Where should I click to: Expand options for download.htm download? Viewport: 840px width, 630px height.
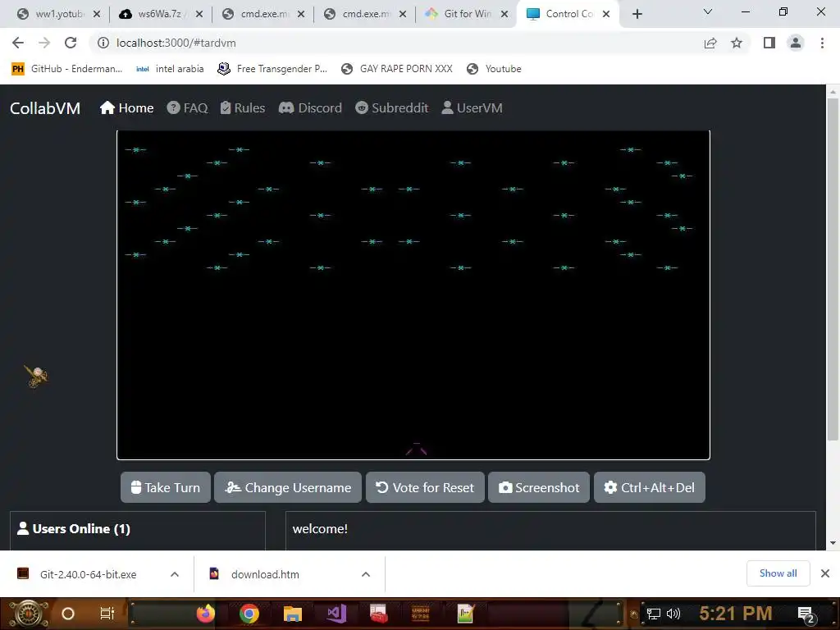[366, 574]
